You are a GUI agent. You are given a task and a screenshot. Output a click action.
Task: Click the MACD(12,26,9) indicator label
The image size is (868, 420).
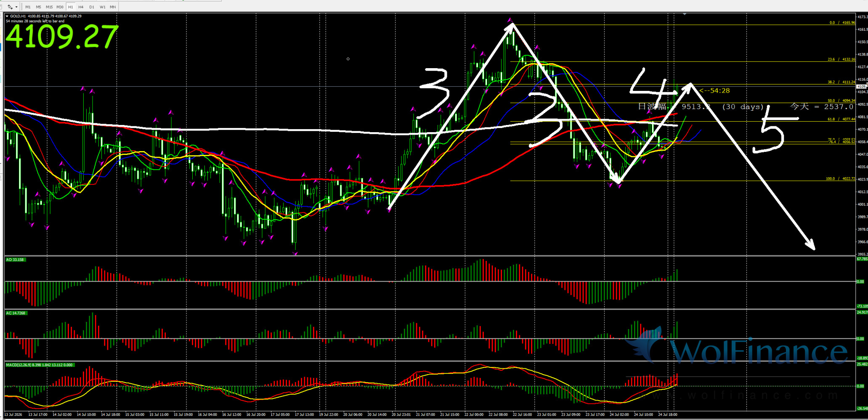40,365
